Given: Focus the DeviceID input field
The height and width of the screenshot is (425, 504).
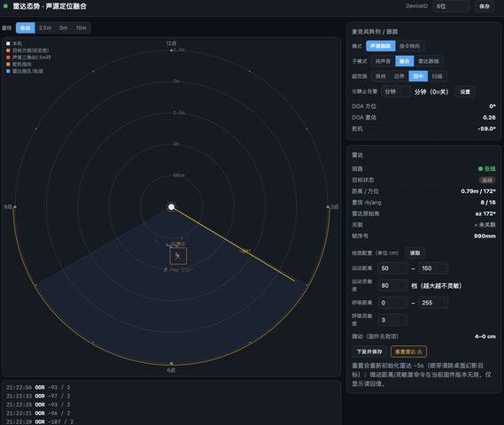Looking at the screenshot, I should click(451, 6).
